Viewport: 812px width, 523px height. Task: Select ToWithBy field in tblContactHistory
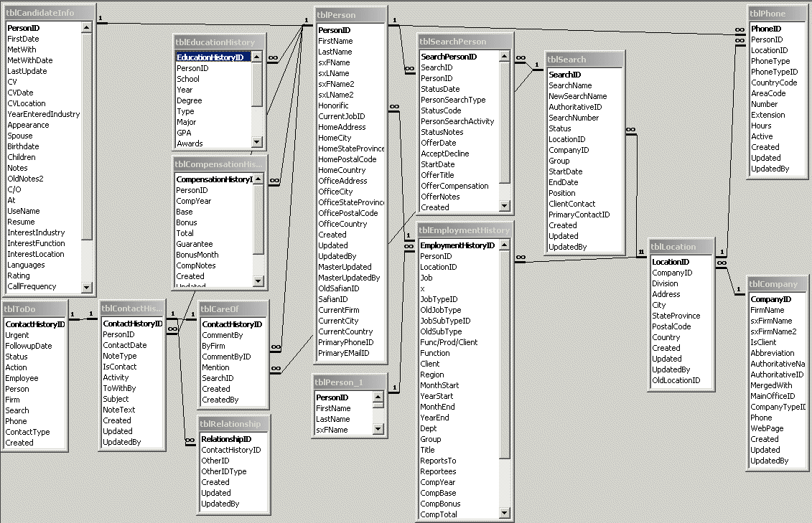click(119, 388)
